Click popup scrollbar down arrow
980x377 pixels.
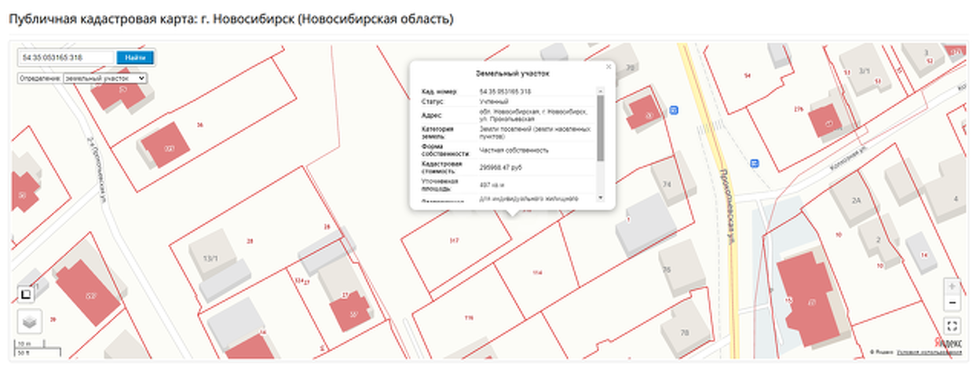point(601,197)
